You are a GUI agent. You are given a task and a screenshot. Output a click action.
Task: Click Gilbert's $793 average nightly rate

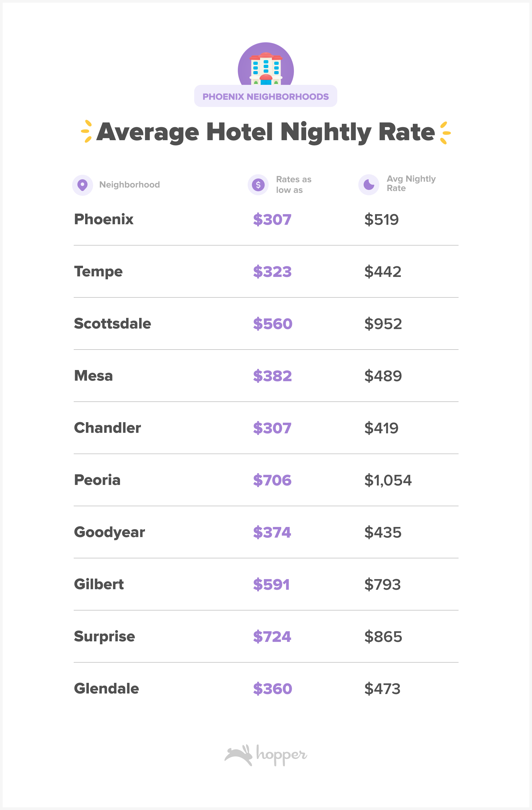[382, 584]
